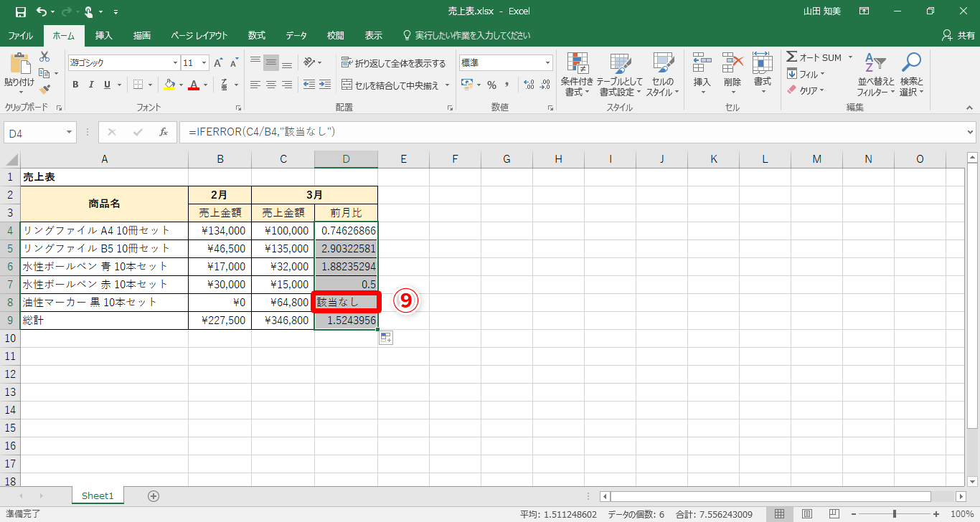980x522 pixels.
Task: Click the Insert Function fx icon
Action: click(x=164, y=132)
